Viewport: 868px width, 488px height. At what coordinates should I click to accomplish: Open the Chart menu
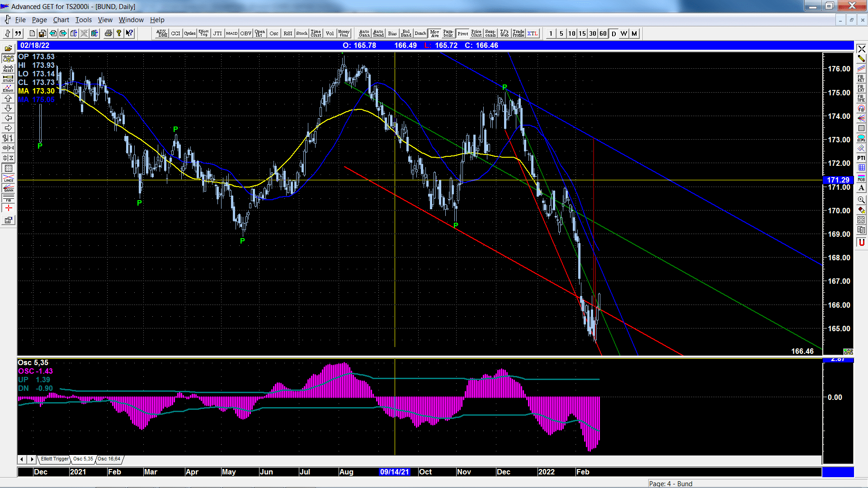(x=61, y=20)
